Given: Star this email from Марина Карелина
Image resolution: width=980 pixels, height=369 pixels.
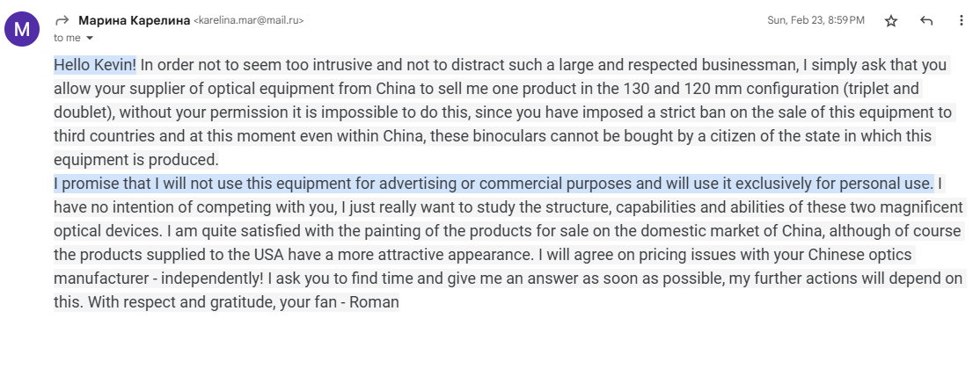Looking at the screenshot, I should pos(890,21).
